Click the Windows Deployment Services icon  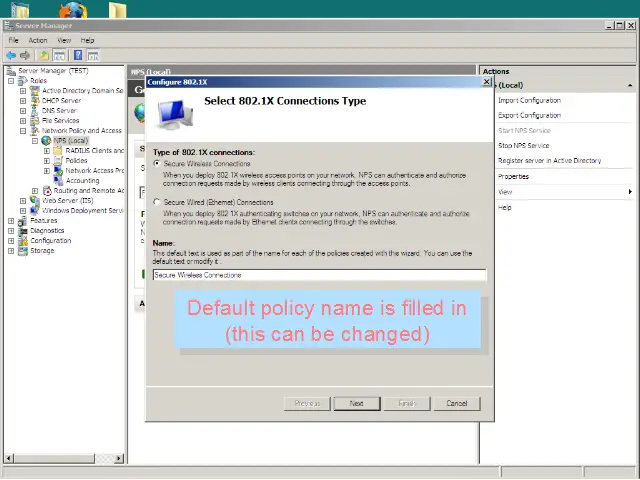[x=35, y=211]
